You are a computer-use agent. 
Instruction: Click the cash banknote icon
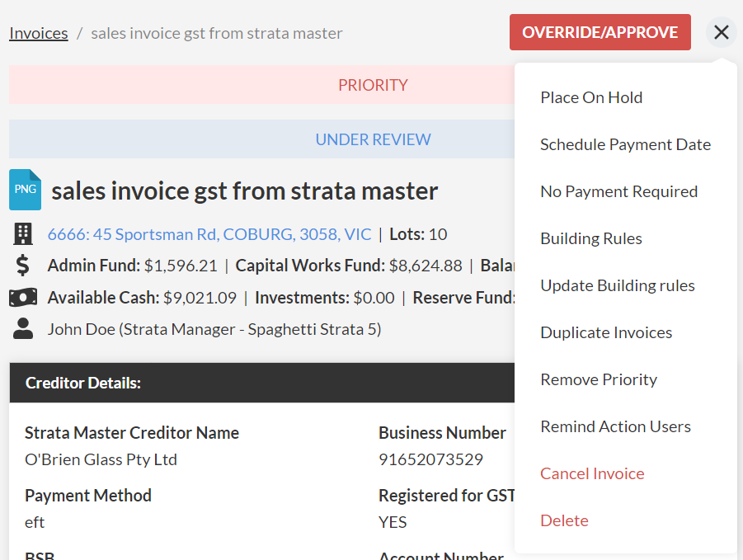[x=23, y=298]
